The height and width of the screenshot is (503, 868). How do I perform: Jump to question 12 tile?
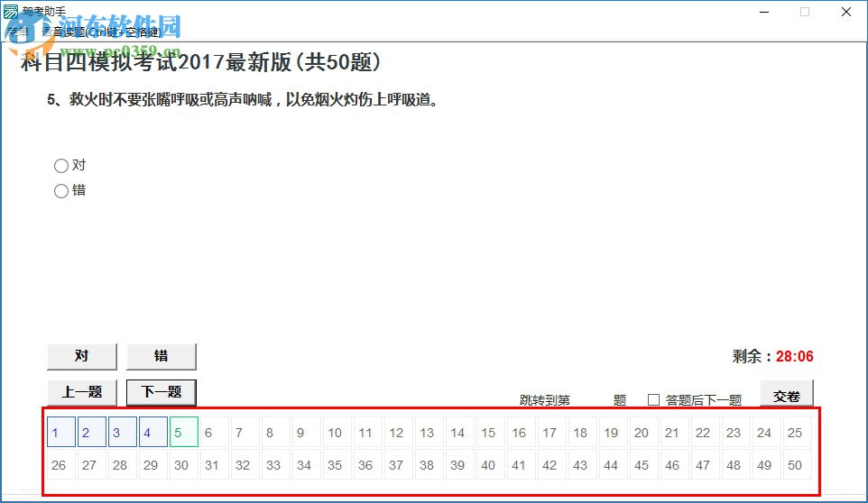point(399,433)
